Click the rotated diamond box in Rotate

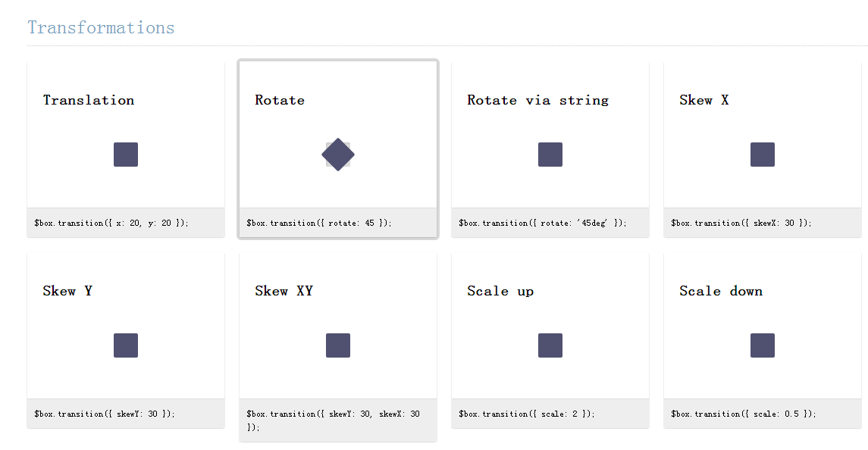coord(337,155)
